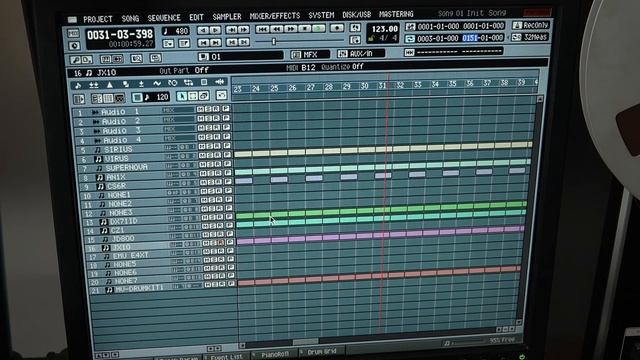Viewport: 640px width, 360px height.
Task: Open the MFX selector
Action: 310,54
